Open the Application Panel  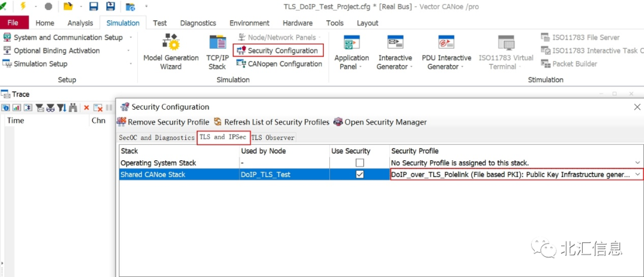click(x=351, y=51)
